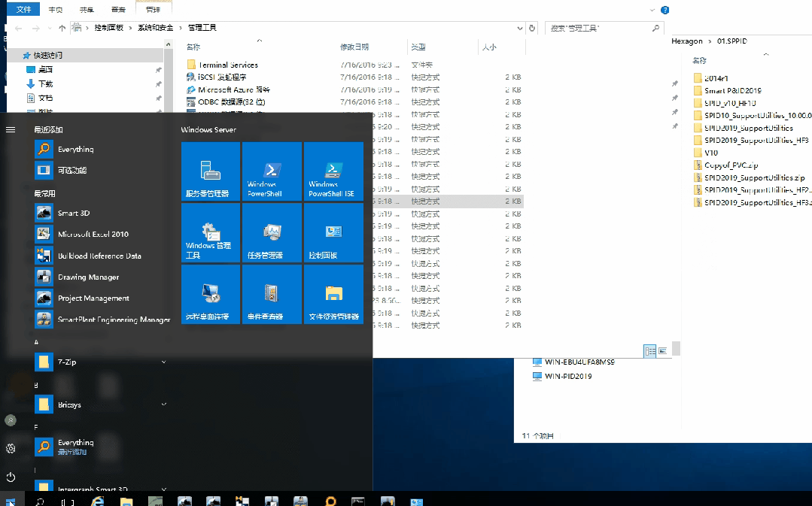Open recent locations dropdown beside forward arrow
This screenshot has height=506, width=812.
[49, 28]
